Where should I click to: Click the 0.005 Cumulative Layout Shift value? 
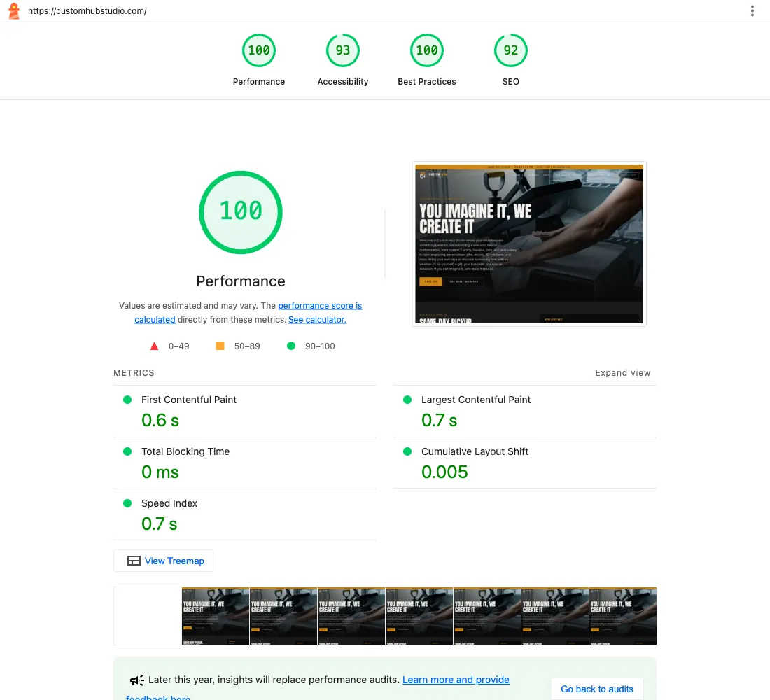tap(444, 472)
